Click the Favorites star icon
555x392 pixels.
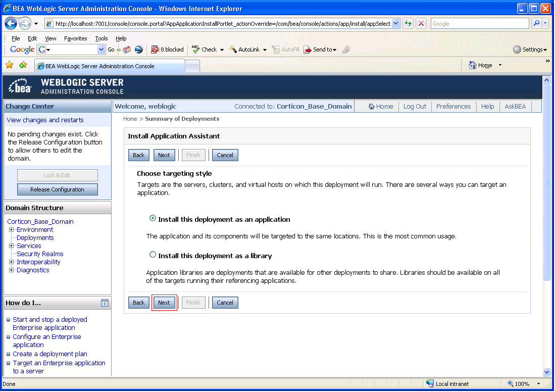pos(10,65)
